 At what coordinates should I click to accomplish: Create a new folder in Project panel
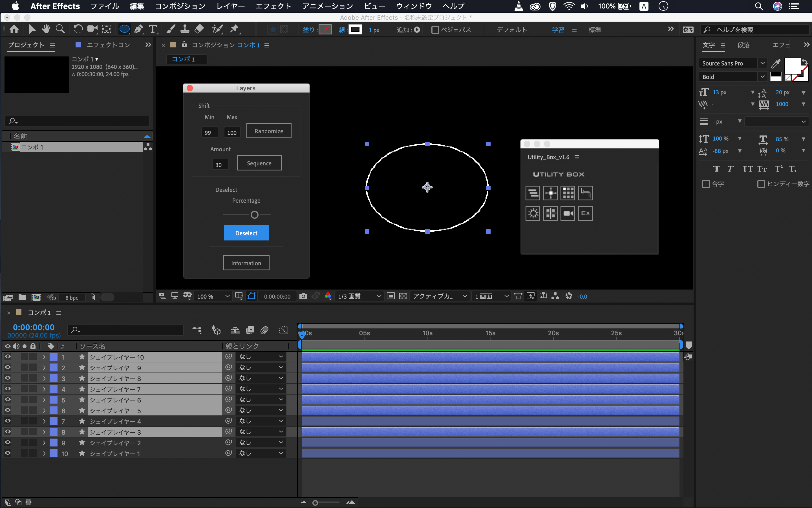tap(22, 297)
